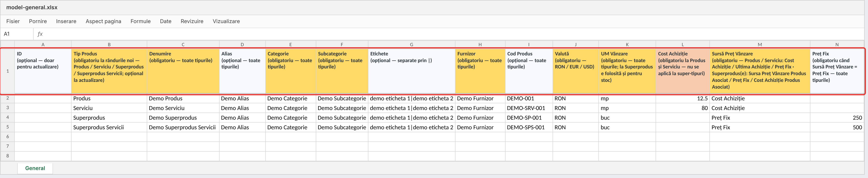The height and width of the screenshot is (178, 868).
Task: Click cell with code DEMO-001
Action: pos(529,99)
